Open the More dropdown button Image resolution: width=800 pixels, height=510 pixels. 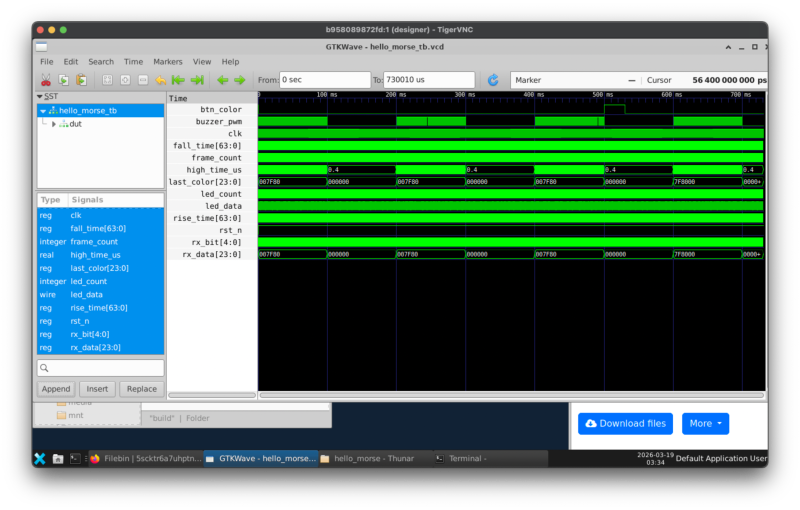705,423
